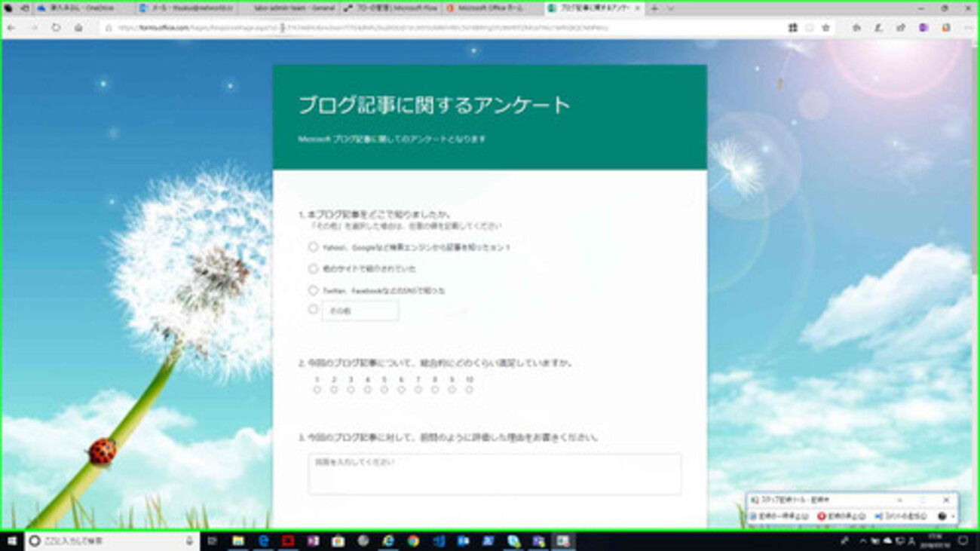Choose rating 1 for question 2
Image resolution: width=980 pixels, height=551 pixels.
[317, 390]
